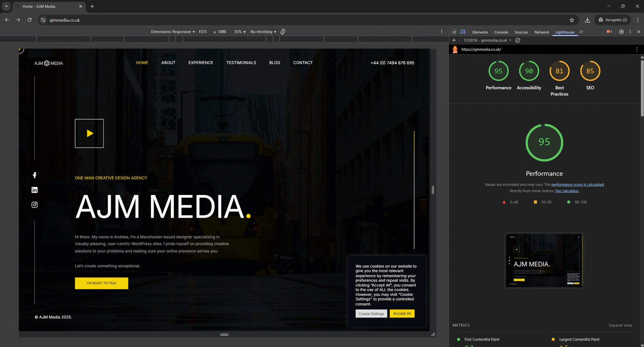The width and height of the screenshot is (644, 347).
Task: Bookmark this page with the star icon
Action: click(x=572, y=20)
